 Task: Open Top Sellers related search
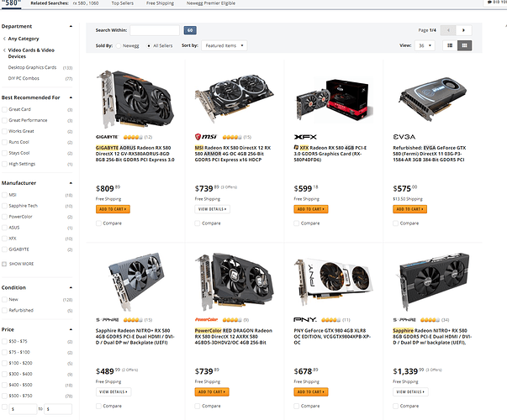(122, 3)
